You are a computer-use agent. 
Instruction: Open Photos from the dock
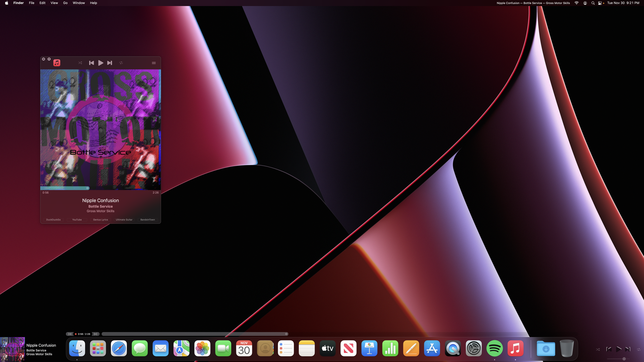coord(202,348)
